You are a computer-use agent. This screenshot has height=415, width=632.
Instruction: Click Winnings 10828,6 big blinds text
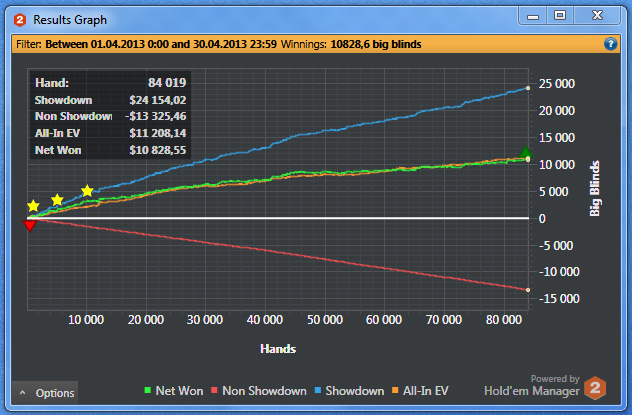tap(351, 44)
